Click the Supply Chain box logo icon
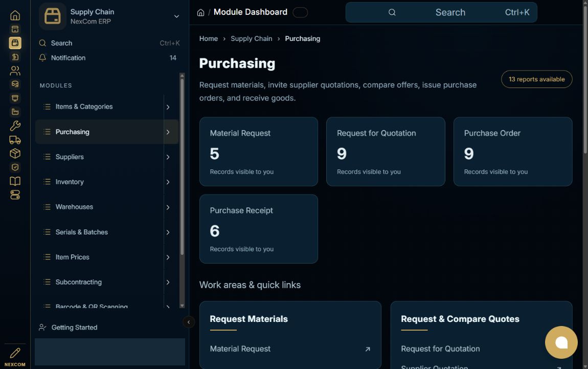The image size is (588, 369). [53, 16]
